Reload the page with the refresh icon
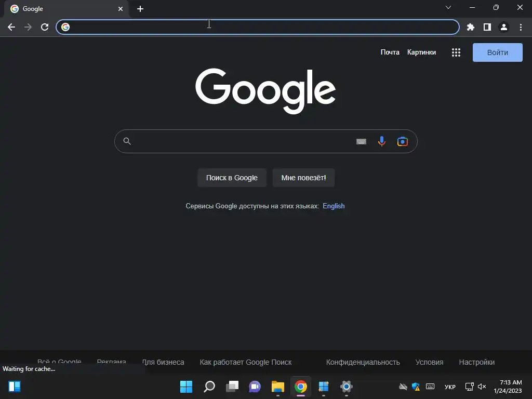Viewport: 532px width, 399px height. coord(45,27)
